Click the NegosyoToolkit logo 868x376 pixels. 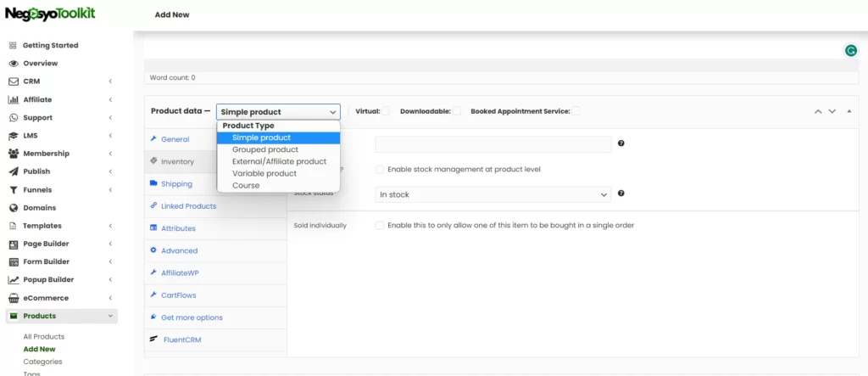click(x=50, y=14)
